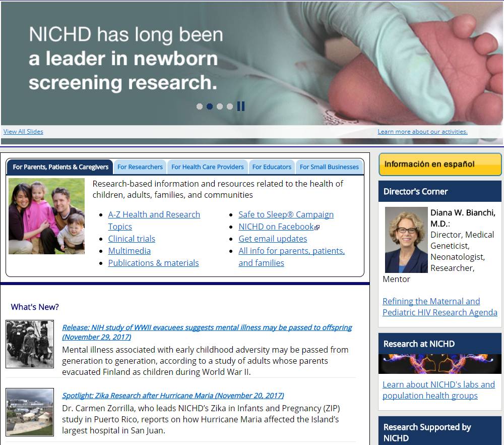Click the Director's Corner heading

(x=415, y=191)
